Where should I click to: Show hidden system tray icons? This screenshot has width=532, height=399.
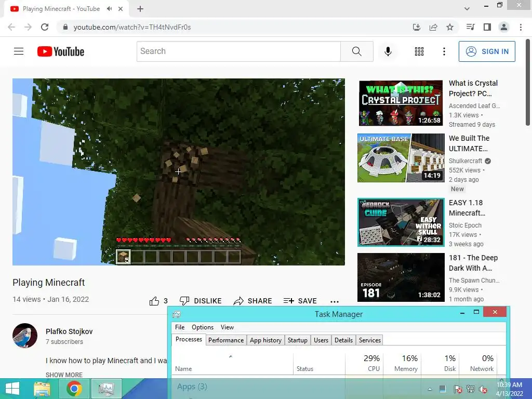(430, 389)
